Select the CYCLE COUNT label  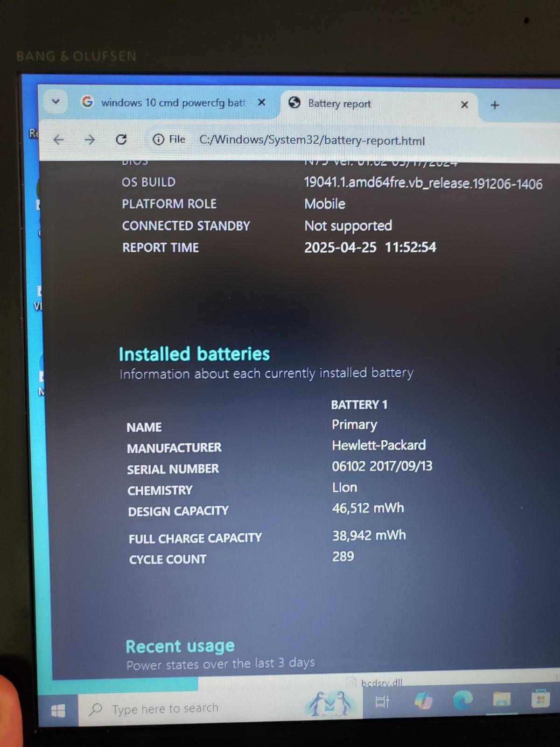(x=168, y=559)
